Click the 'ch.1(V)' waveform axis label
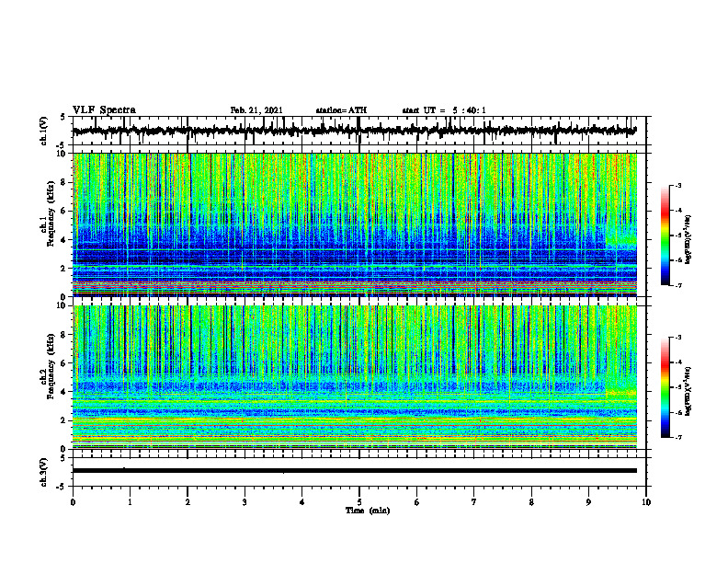 (x=44, y=131)
